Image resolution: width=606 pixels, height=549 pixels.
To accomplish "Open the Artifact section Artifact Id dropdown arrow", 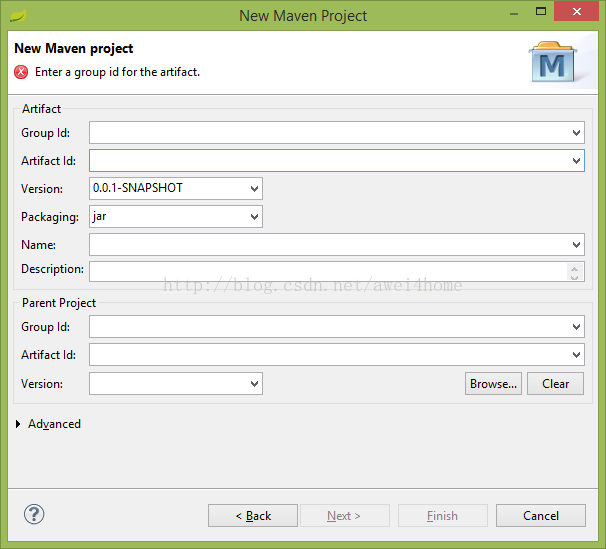I will click(x=576, y=161).
